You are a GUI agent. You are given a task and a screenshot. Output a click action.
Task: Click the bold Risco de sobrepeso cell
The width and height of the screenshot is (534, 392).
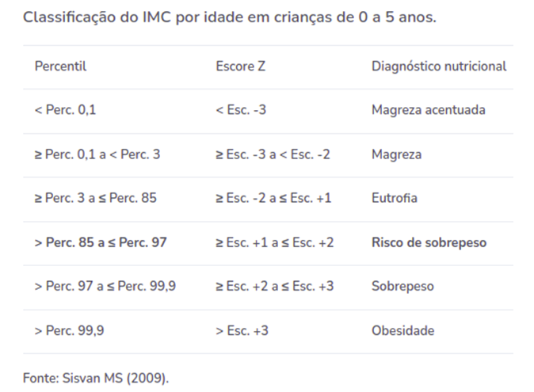tap(429, 242)
